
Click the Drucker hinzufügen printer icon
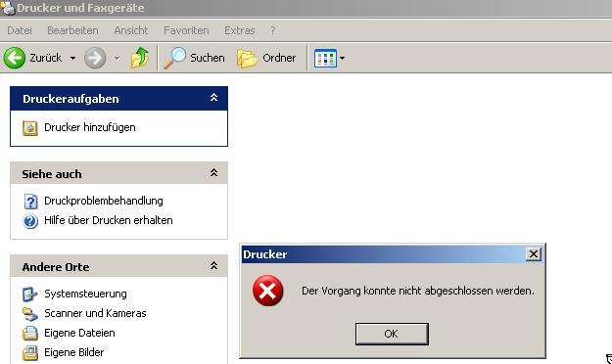(x=30, y=128)
